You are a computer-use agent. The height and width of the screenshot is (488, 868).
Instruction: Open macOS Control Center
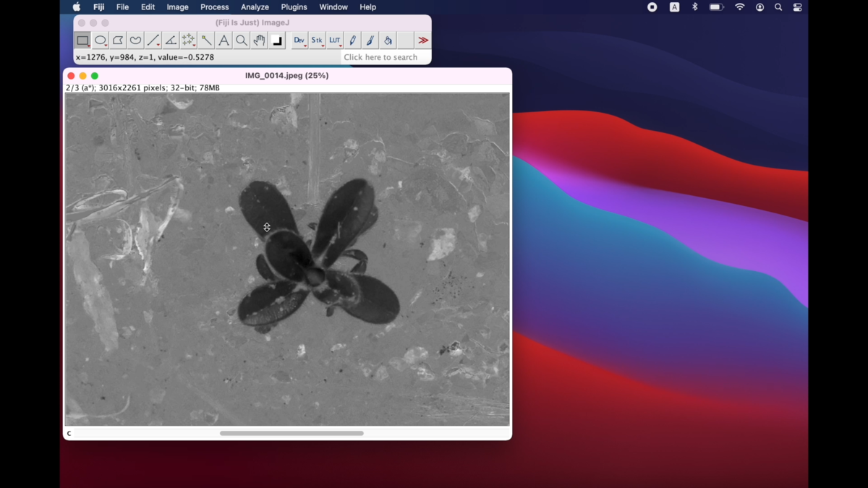click(797, 7)
